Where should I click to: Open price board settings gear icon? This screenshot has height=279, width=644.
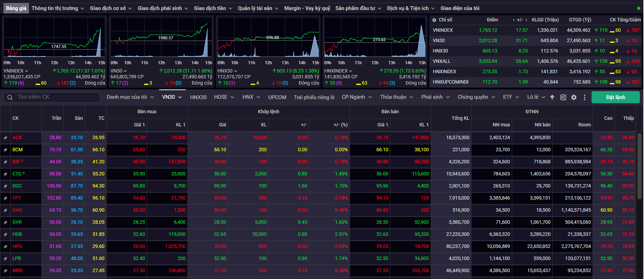click(574, 97)
